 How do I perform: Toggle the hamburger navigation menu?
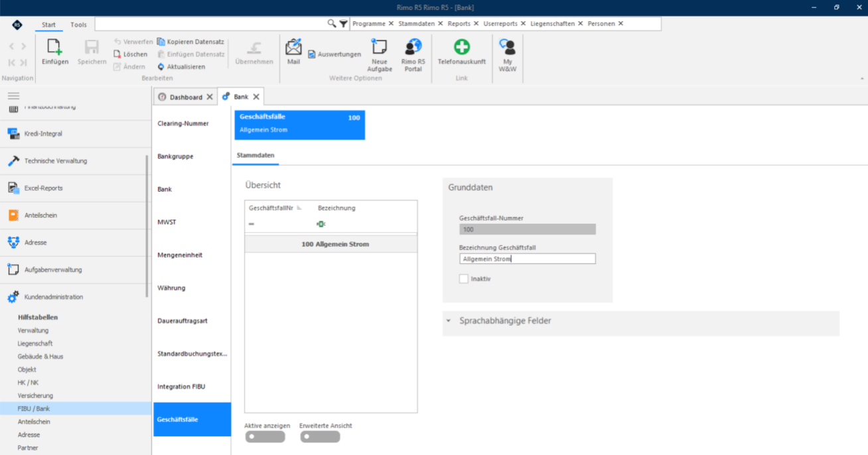point(13,96)
